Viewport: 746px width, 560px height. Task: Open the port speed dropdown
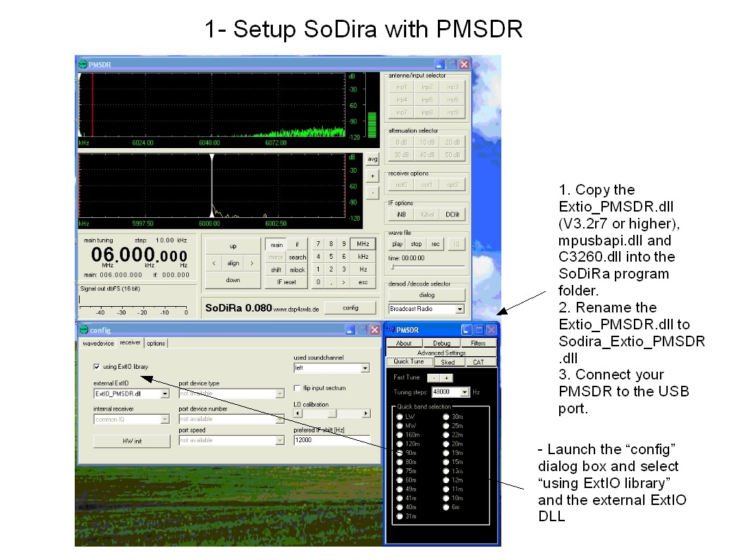(x=280, y=441)
